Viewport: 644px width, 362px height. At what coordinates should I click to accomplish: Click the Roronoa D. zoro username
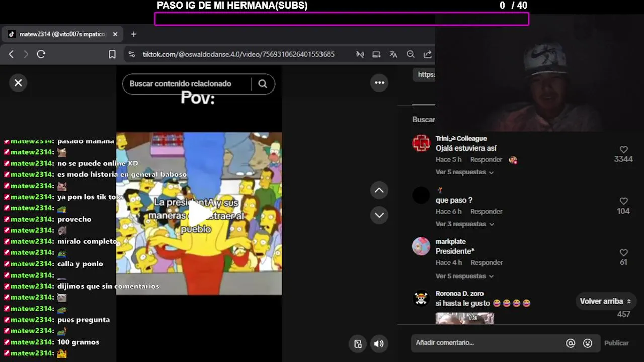pyautogui.click(x=459, y=294)
